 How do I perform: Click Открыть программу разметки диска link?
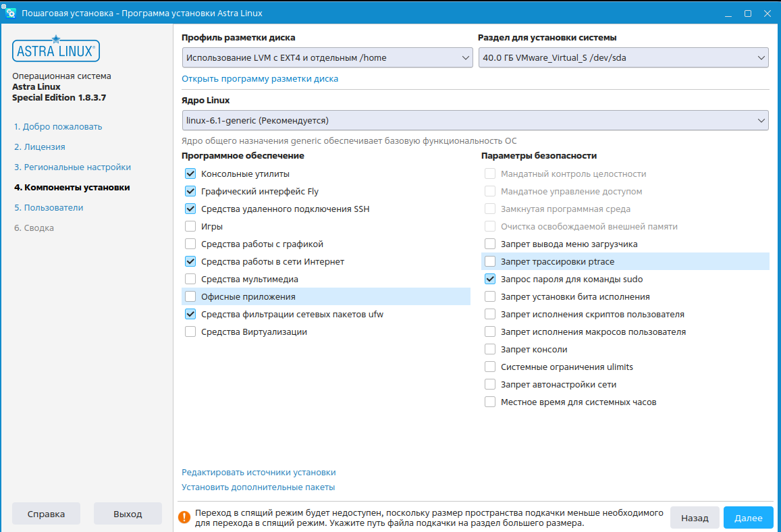pos(259,79)
